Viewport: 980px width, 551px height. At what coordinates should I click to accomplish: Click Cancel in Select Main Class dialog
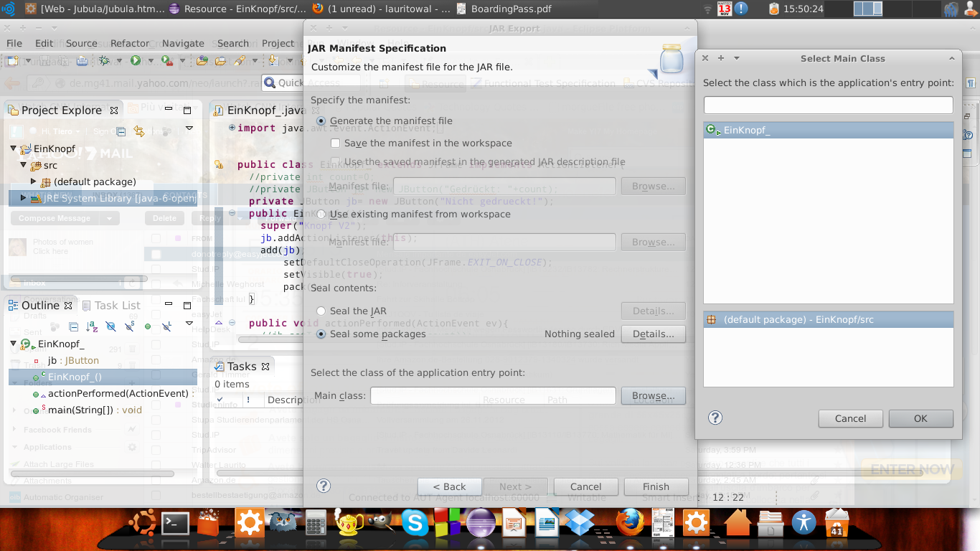(850, 418)
